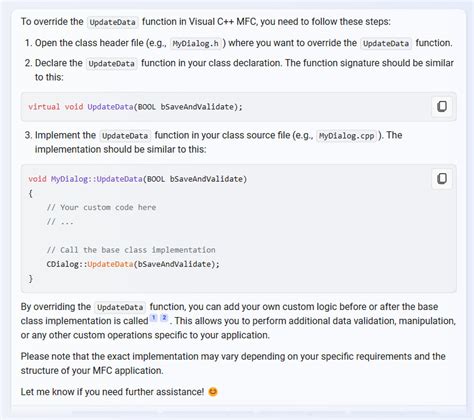This screenshot has width=474, height=420.
Task: Click the Please note paragraph text
Action: (233, 363)
